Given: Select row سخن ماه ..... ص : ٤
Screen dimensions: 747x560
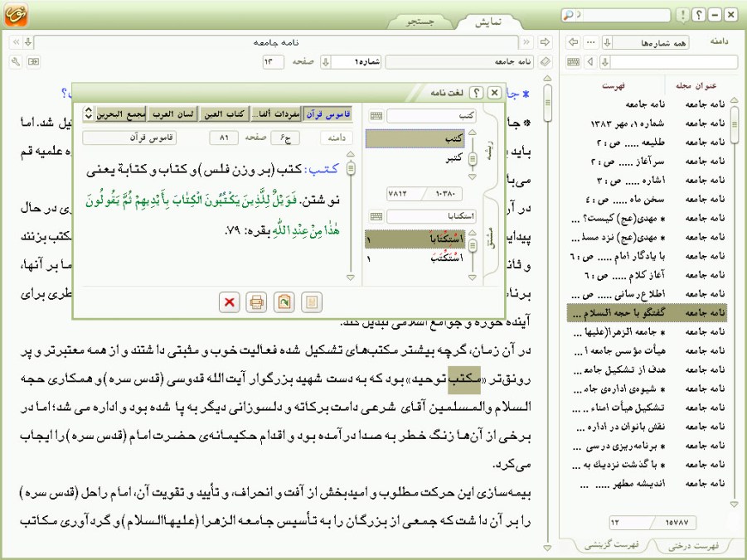Looking at the screenshot, I should tap(648, 199).
